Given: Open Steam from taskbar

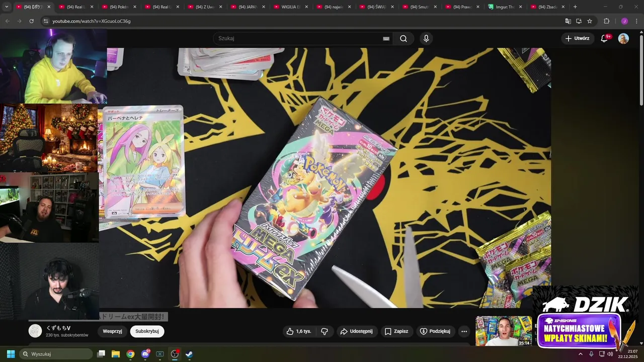Looking at the screenshot, I should (189, 354).
